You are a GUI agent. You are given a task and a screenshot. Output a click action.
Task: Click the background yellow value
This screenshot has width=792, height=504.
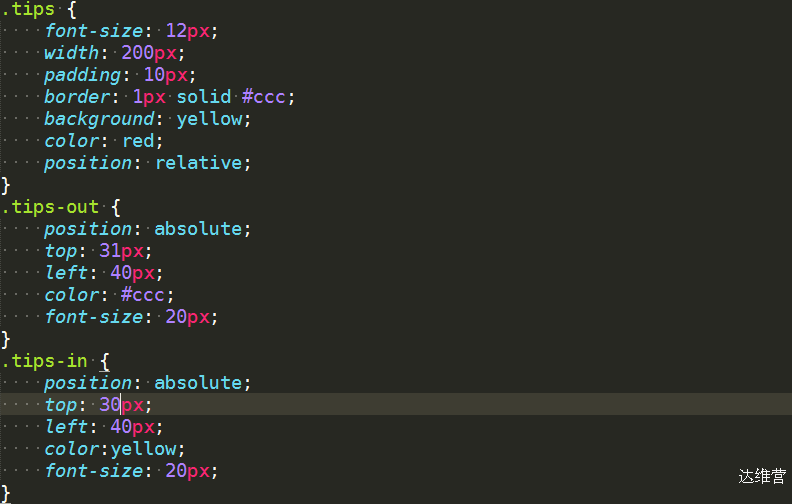(x=210, y=119)
